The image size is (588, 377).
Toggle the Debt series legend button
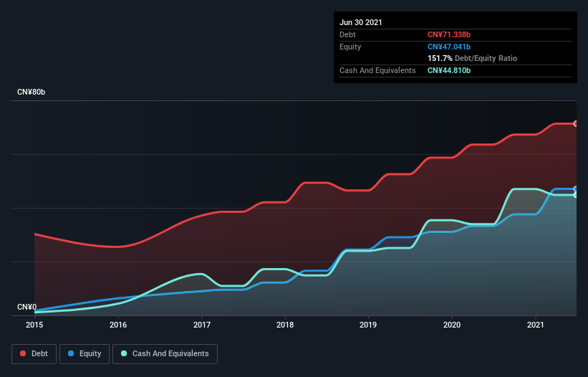[34, 354]
